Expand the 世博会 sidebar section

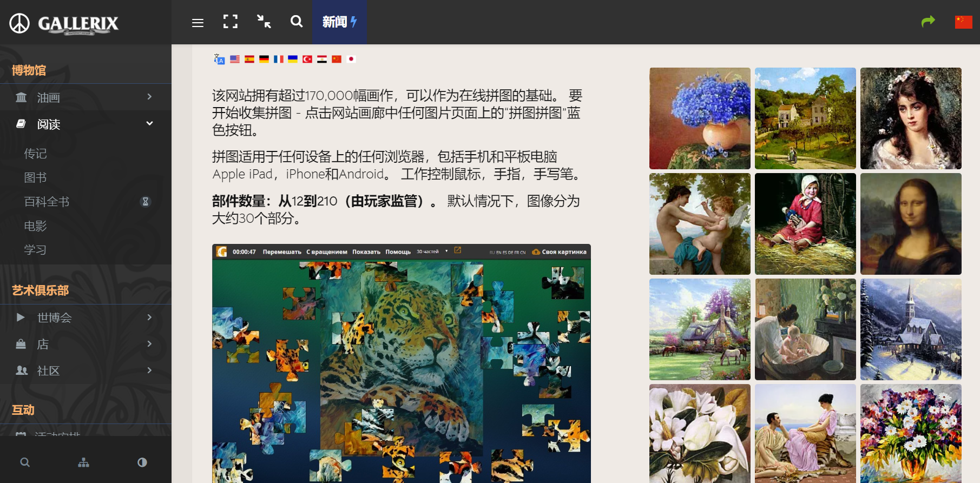tap(85, 317)
